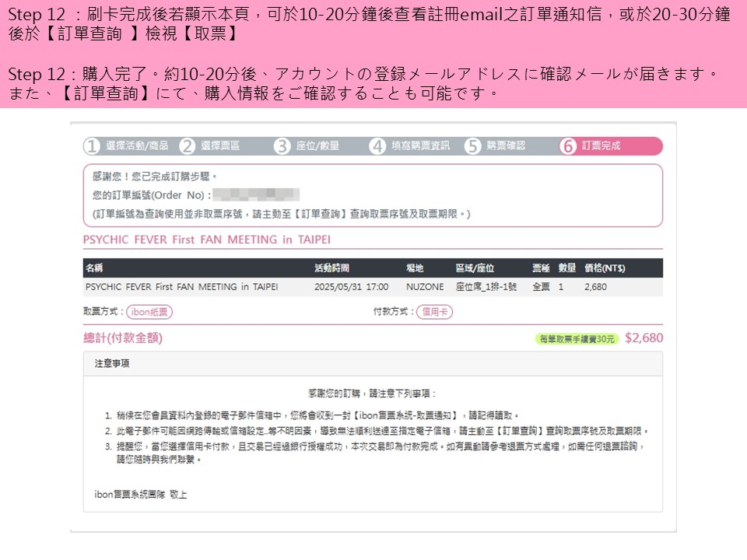747x560 pixels.
Task: Click the highlighted step 6 訂票完成 tab
Action: coord(611,145)
